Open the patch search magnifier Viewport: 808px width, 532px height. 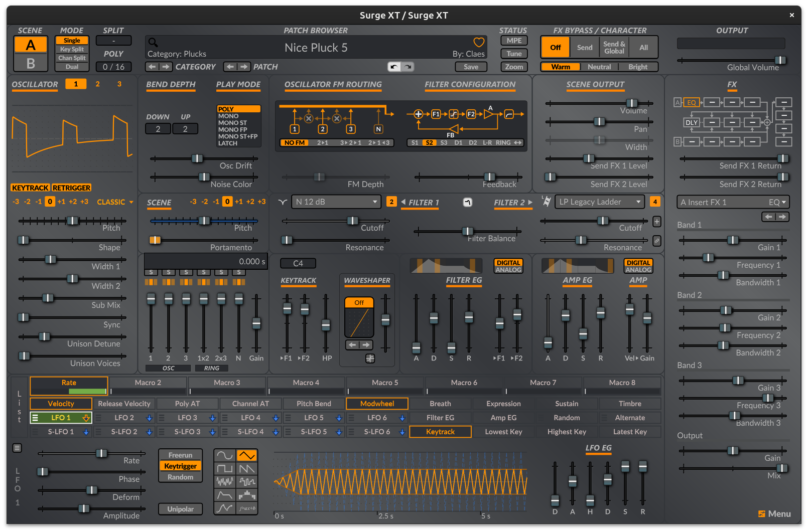click(x=153, y=42)
